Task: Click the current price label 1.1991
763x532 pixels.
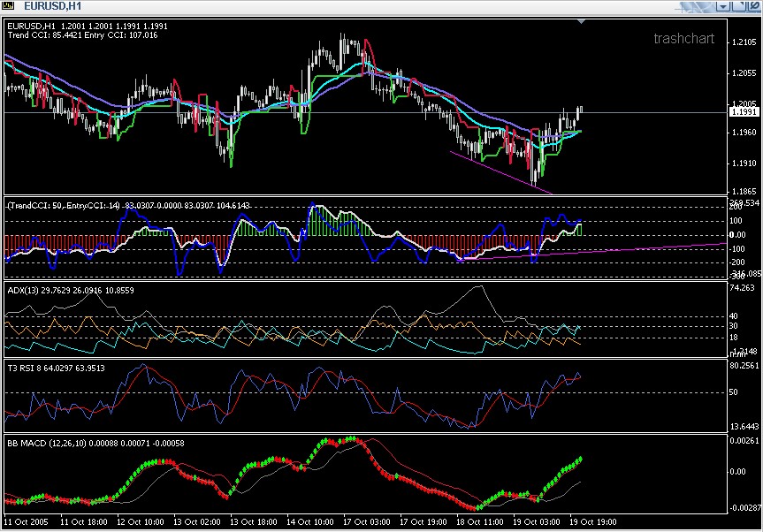Action: point(744,112)
